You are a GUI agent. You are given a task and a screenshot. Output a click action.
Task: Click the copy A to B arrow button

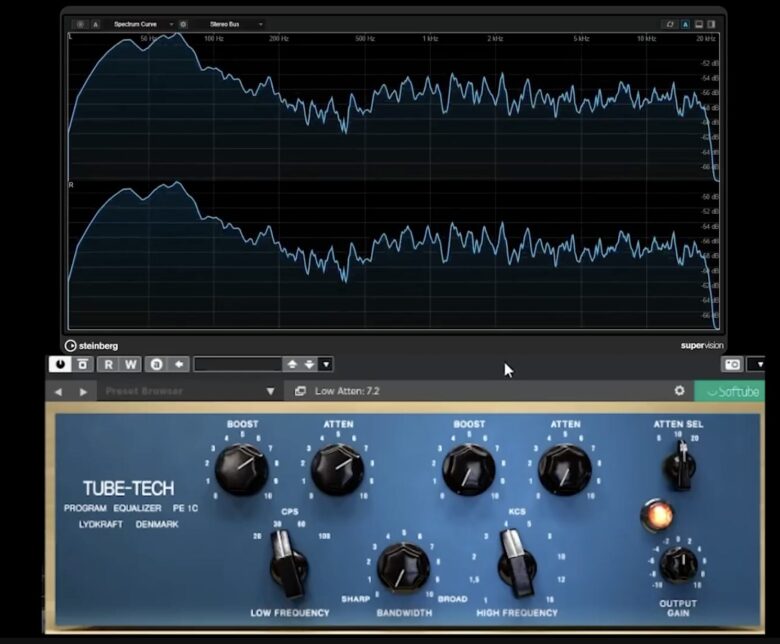[x=179, y=365]
